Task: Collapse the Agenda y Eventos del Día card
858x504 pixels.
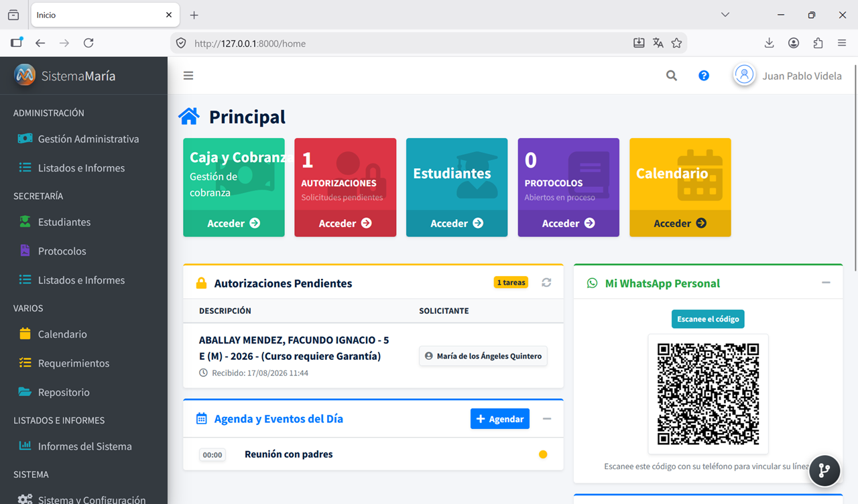Action: tap(547, 419)
